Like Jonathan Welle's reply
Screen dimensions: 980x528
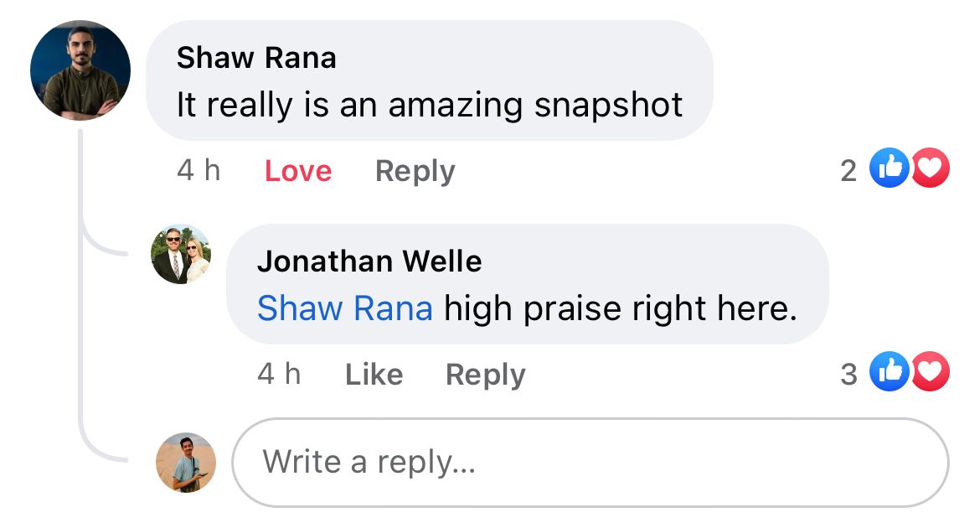[x=374, y=375]
